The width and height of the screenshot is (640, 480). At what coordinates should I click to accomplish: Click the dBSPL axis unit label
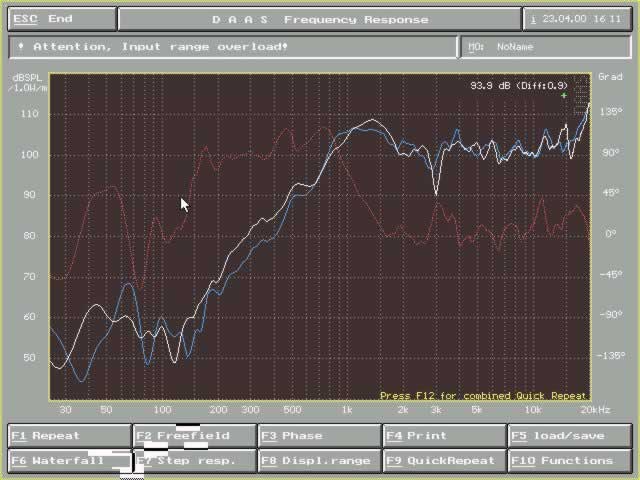pos(26,83)
